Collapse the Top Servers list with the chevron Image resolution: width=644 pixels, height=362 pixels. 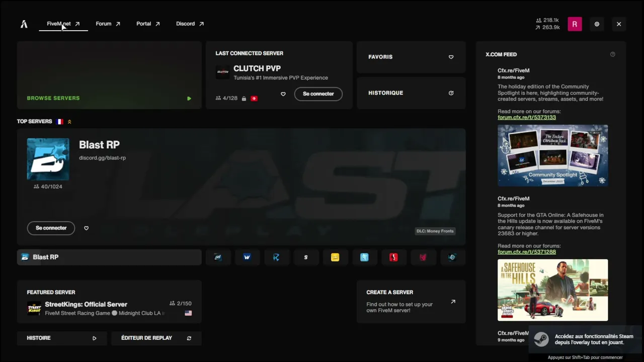click(69, 122)
